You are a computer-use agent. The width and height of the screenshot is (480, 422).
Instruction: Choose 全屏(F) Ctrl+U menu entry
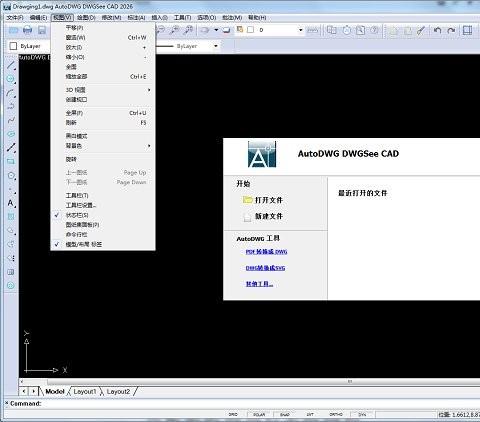tap(103, 113)
